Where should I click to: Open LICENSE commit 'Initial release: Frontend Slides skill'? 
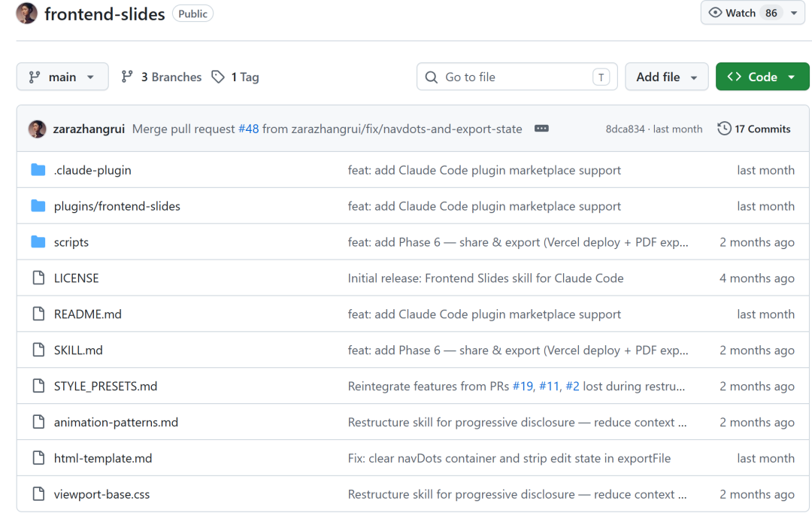click(486, 278)
